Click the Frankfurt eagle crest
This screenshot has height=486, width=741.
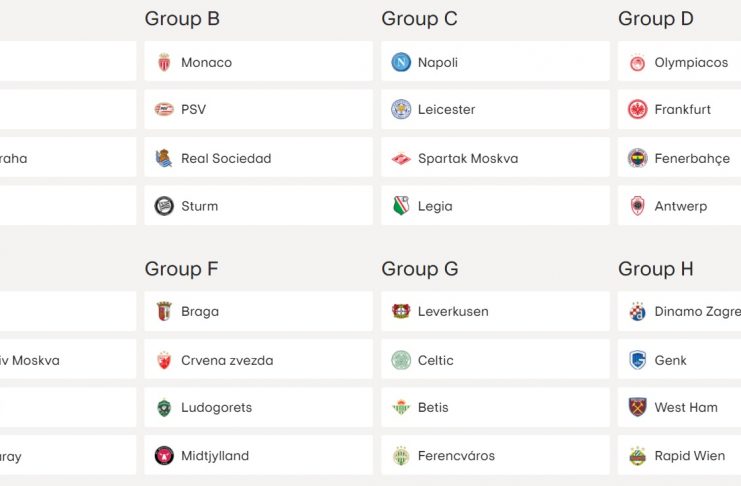click(637, 109)
